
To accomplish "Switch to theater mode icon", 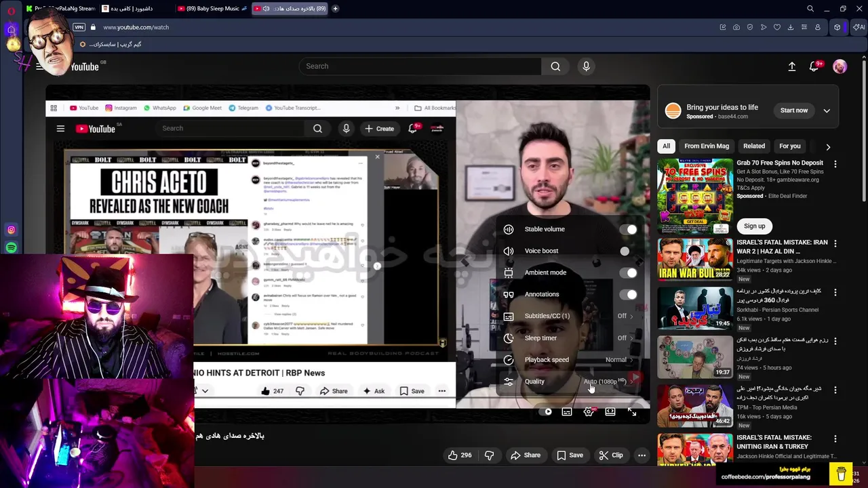I will pyautogui.click(x=610, y=411).
